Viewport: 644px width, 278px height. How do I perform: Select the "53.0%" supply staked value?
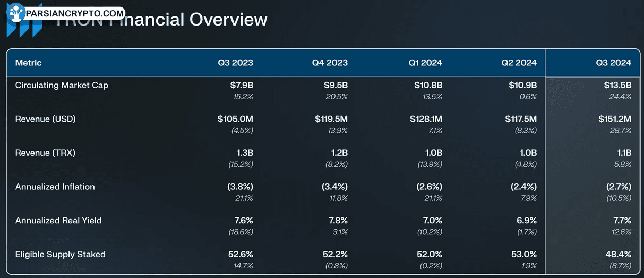click(524, 255)
